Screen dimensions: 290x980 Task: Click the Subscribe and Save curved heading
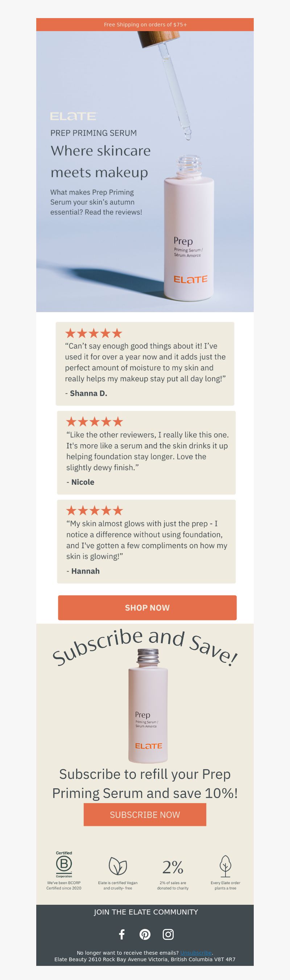pos(145,647)
